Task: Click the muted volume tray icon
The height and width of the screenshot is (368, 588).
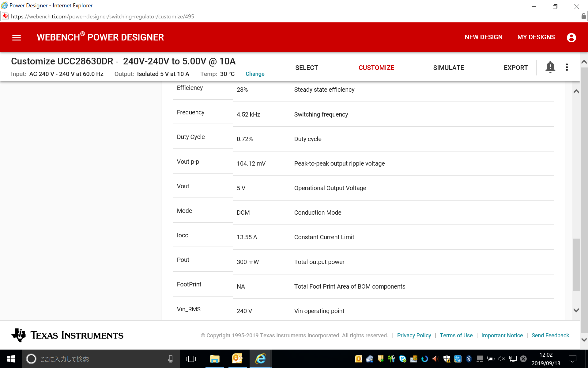Action: [502, 359]
